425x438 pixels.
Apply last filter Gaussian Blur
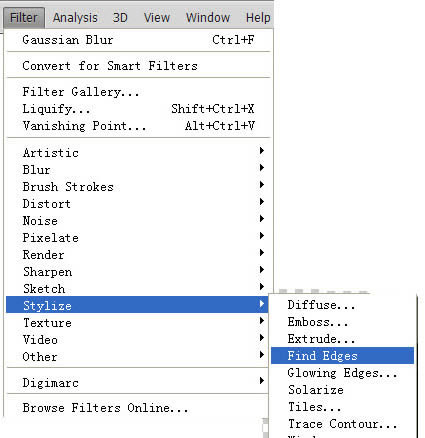[x=138, y=40]
